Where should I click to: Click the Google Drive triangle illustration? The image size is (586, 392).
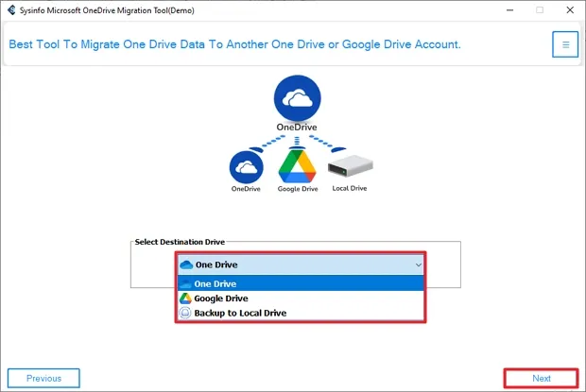click(x=297, y=166)
